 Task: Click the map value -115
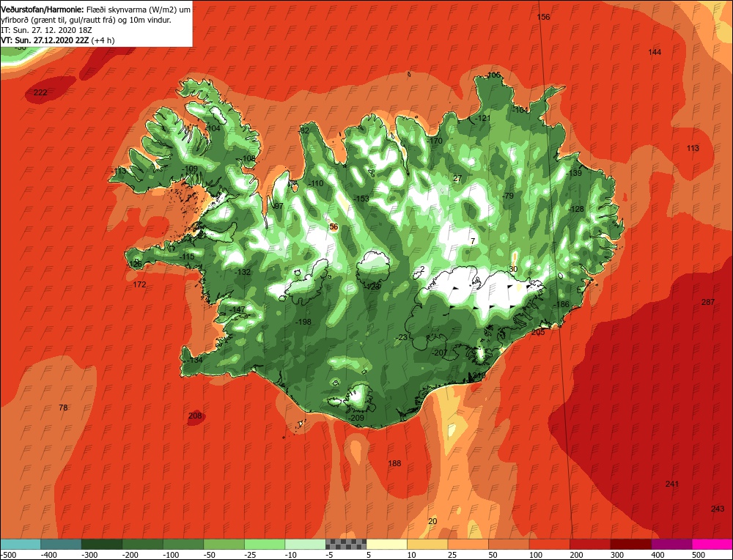coord(187,257)
